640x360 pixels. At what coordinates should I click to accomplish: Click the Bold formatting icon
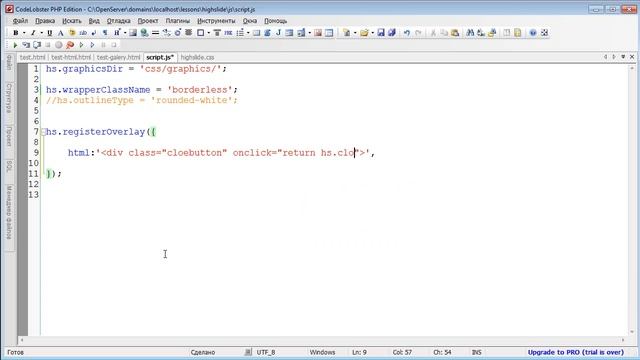16,33
